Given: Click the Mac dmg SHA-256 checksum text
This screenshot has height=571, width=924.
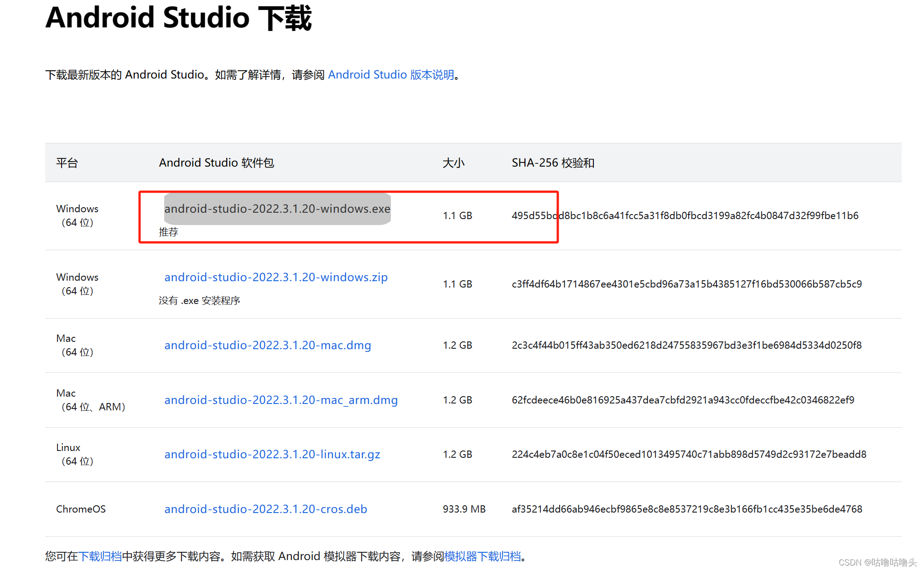Looking at the screenshot, I should tap(686, 345).
